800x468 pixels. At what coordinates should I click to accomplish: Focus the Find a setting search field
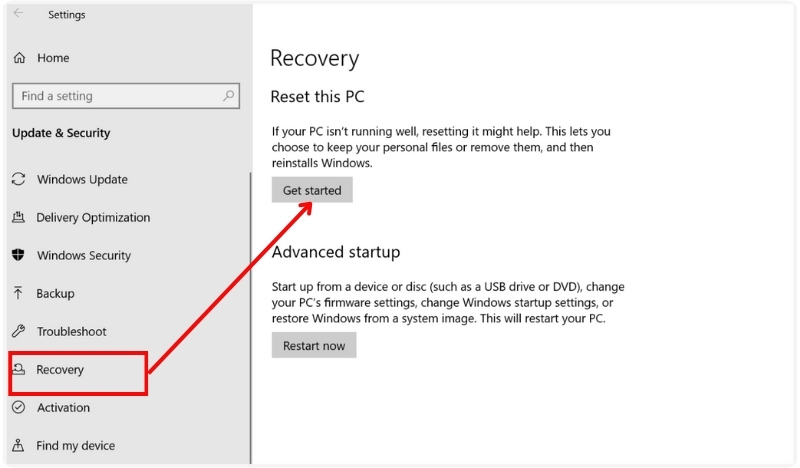click(x=126, y=96)
